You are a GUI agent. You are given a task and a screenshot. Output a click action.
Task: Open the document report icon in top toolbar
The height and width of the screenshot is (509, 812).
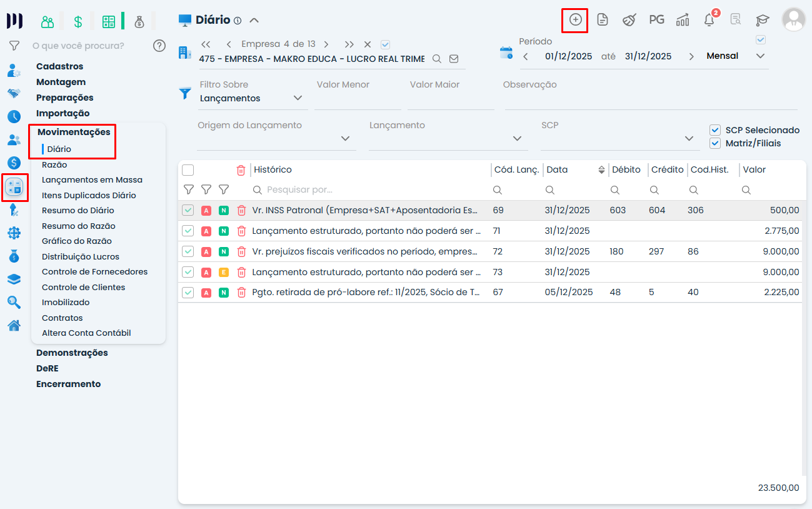603,20
